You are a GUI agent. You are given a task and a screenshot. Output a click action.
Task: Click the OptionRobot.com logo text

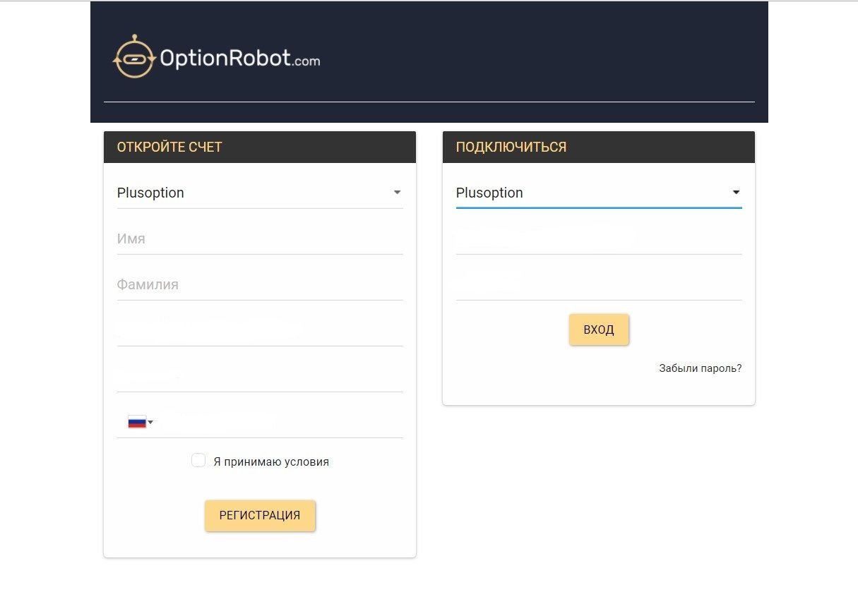(x=240, y=58)
